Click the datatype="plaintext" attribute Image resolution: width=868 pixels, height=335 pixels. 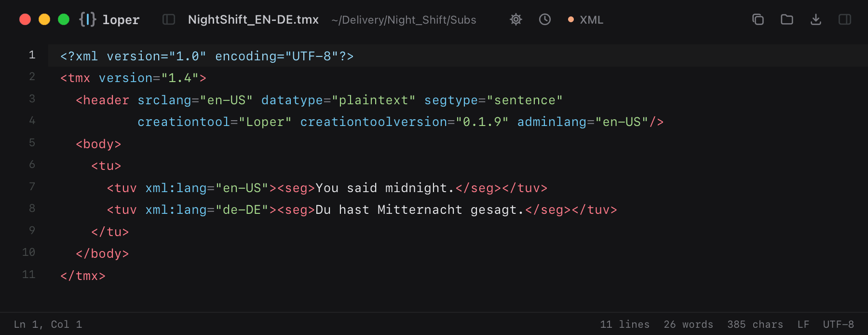[x=338, y=100]
